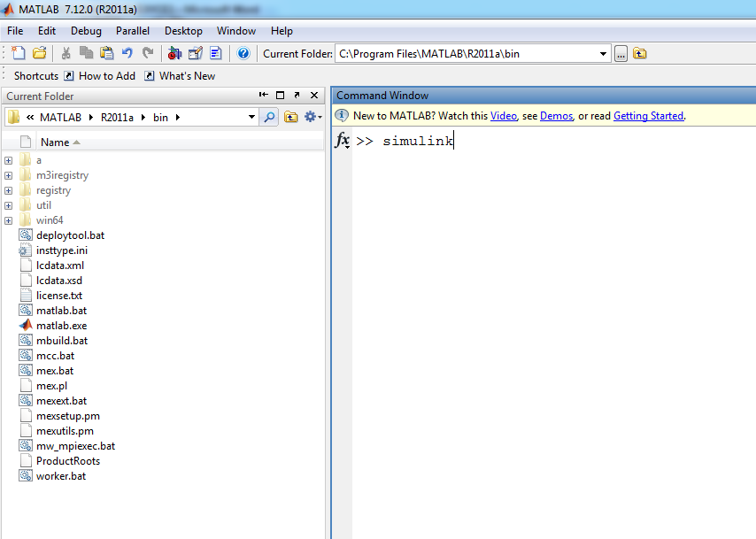Image resolution: width=756 pixels, height=539 pixels.
Task: Click the Open File toolbar icon
Action: coord(40,53)
